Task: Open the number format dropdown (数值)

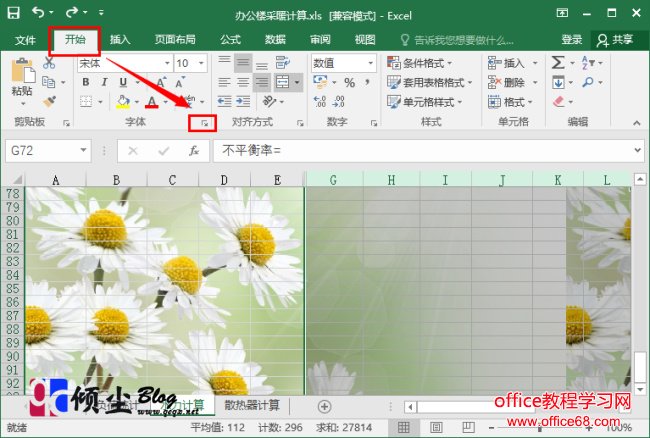Action: (x=371, y=63)
